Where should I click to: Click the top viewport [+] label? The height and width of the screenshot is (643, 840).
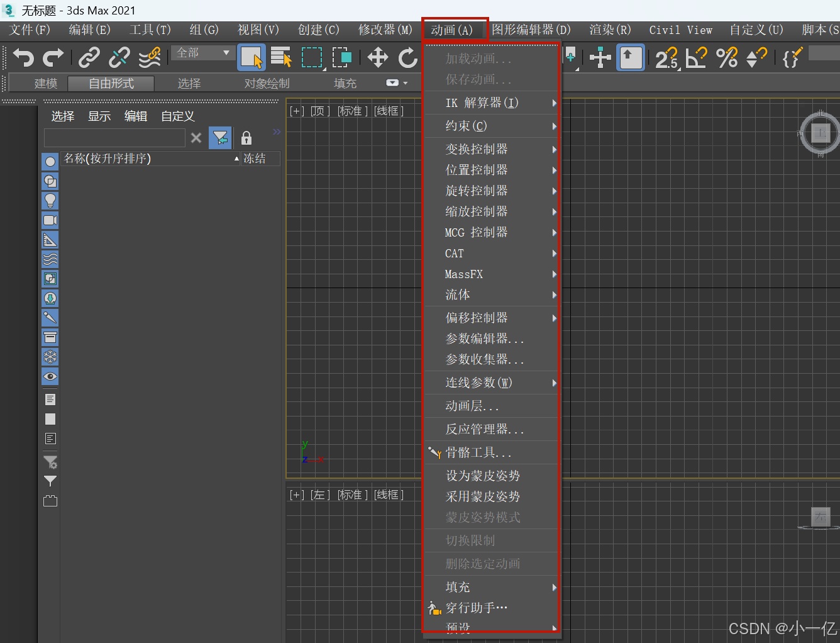pos(297,111)
